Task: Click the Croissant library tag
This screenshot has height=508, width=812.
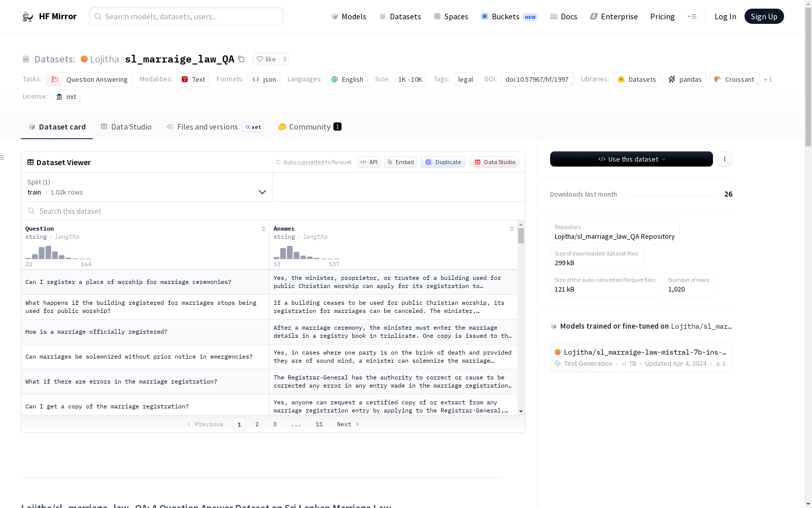Action: [734, 79]
